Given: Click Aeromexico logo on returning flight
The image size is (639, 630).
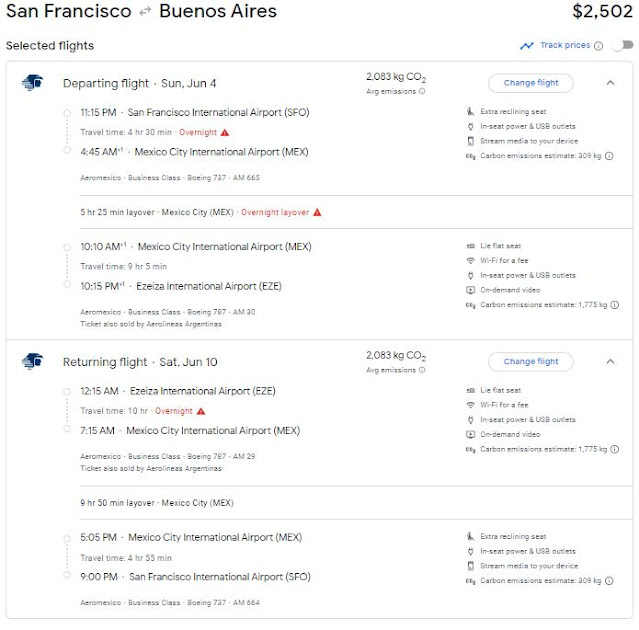Looking at the screenshot, I should tap(31, 360).
